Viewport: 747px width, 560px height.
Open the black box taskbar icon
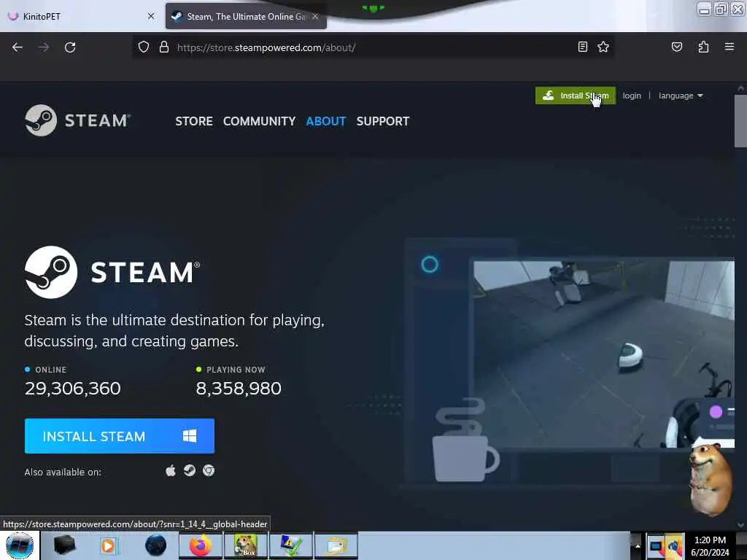pyautogui.click(x=64, y=545)
